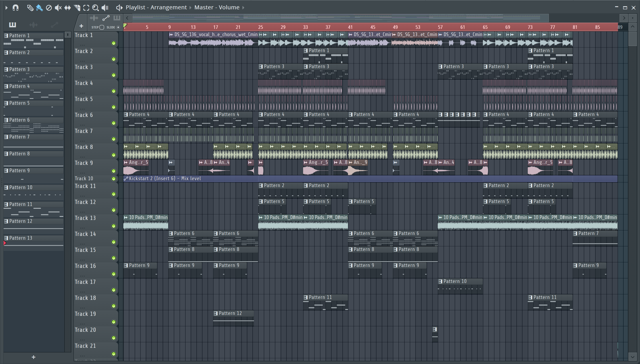
Task: Select the Mute tool
Action: (x=58, y=8)
